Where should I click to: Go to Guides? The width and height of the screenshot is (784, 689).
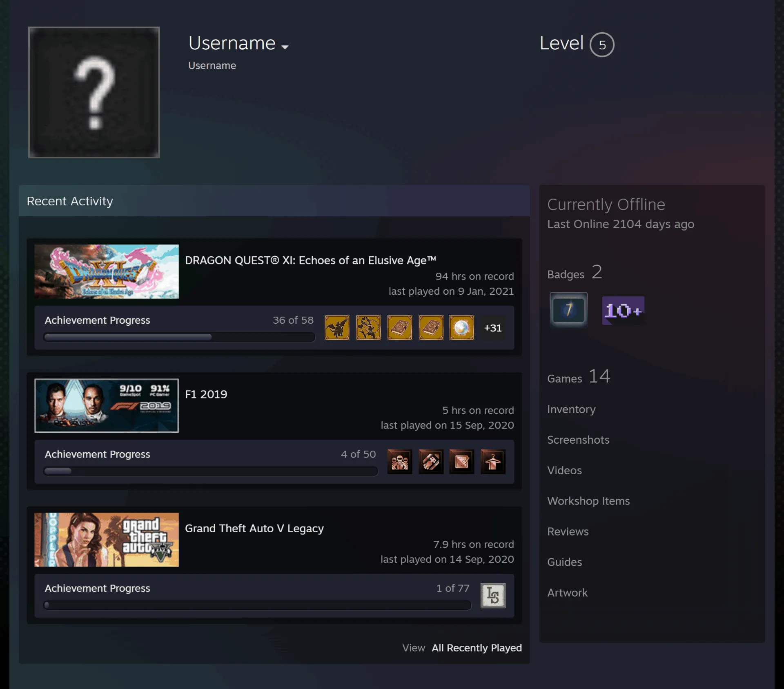[565, 562]
